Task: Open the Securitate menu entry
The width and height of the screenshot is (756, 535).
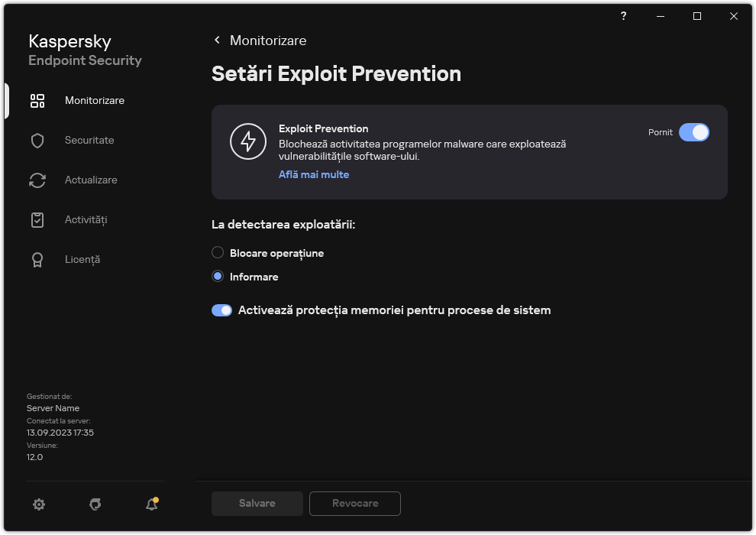Action: tap(89, 140)
